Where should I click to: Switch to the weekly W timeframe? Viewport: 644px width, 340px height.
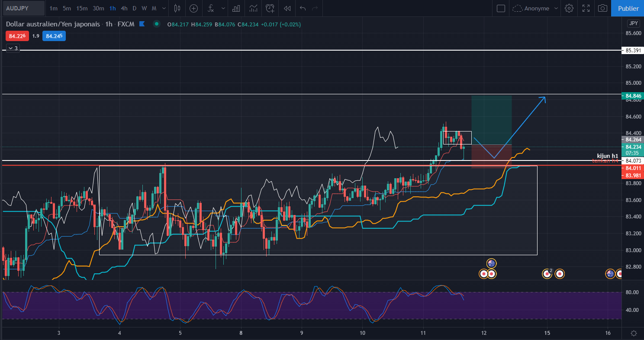coord(144,8)
